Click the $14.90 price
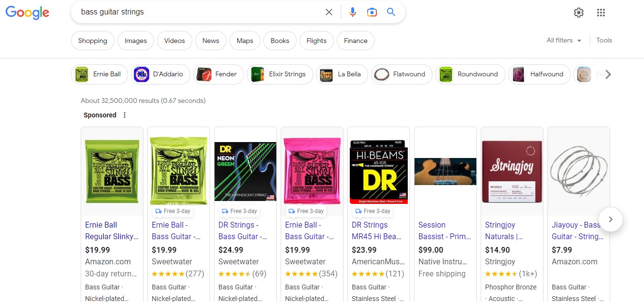644x302 pixels. pos(498,250)
